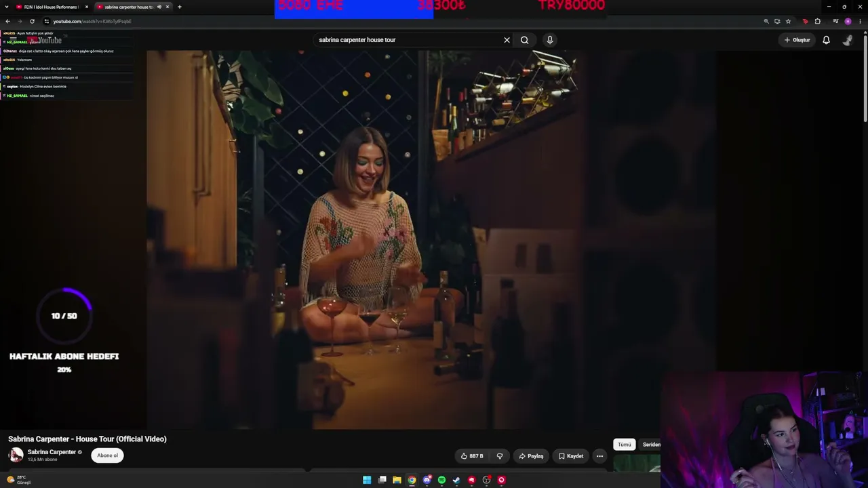Select the Seriden filter chip
The image size is (868, 488).
tap(651, 445)
